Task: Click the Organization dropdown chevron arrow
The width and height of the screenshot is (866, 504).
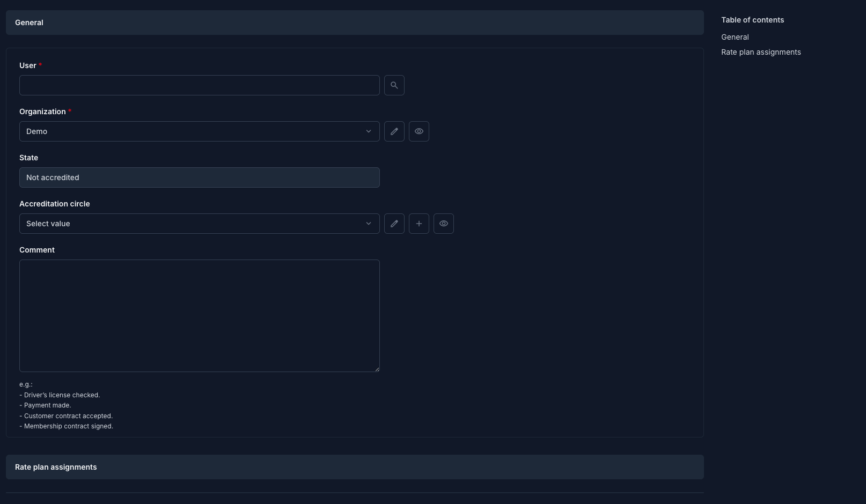Action: pos(369,131)
